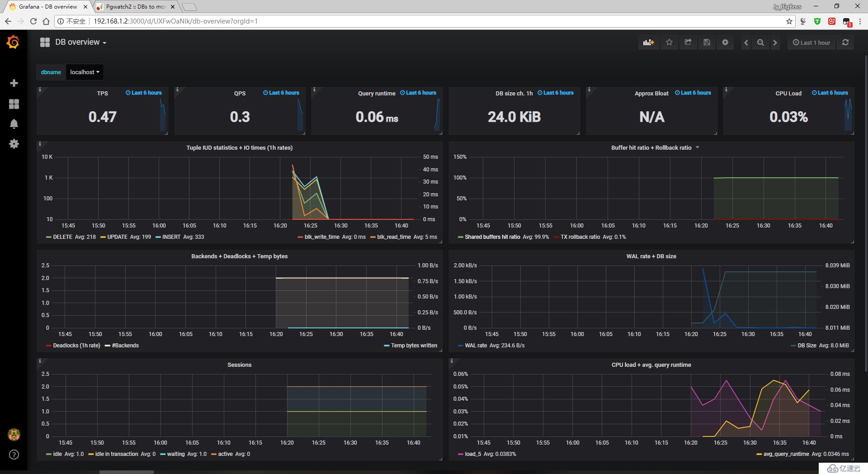Bookmark this page star in address bar
The width and height of the screenshot is (868, 474).
click(789, 21)
